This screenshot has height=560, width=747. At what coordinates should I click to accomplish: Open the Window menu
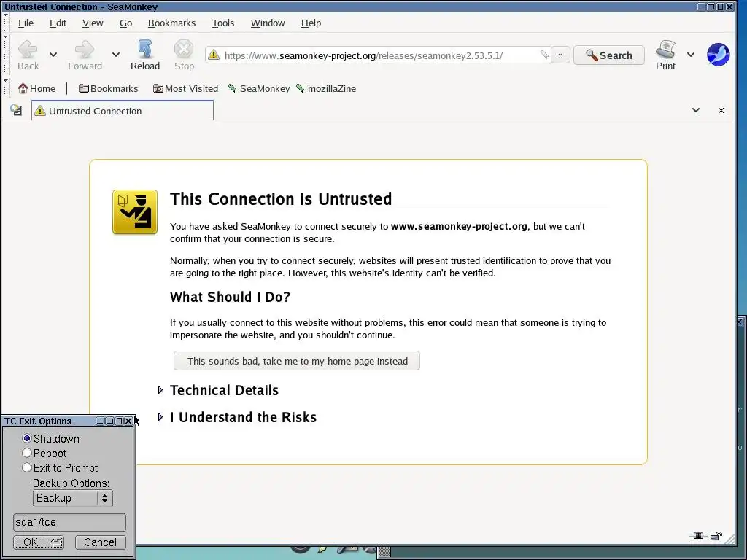(x=268, y=23)
